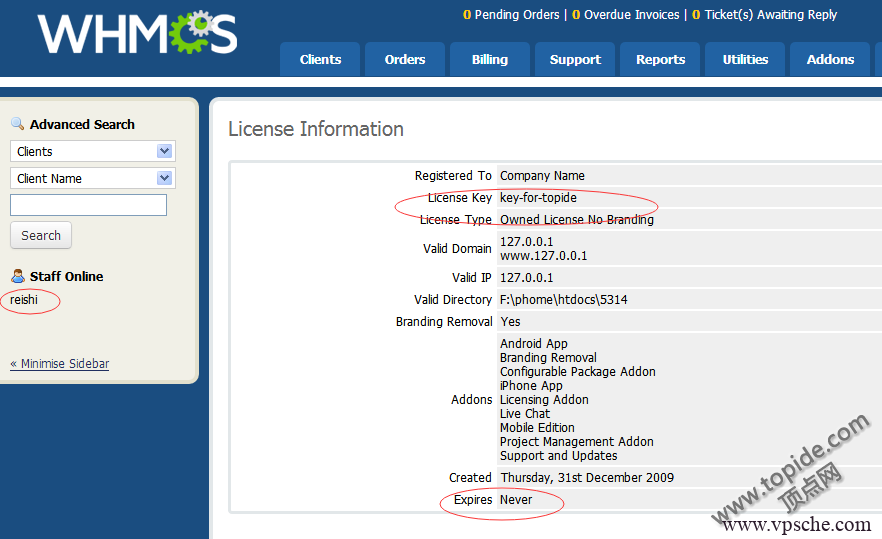Go to the Billing tab
This screenshot has height=539, width=882.
click(490, 60)
